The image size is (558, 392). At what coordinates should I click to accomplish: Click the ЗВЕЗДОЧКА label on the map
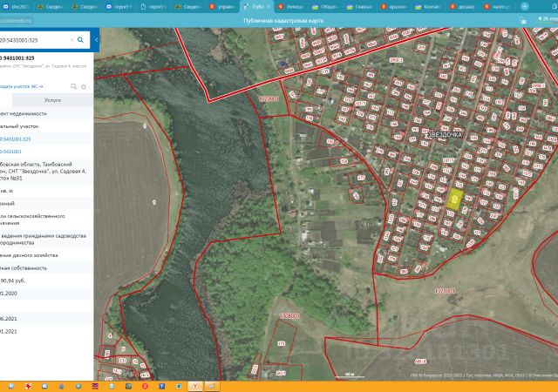point(445,134)
